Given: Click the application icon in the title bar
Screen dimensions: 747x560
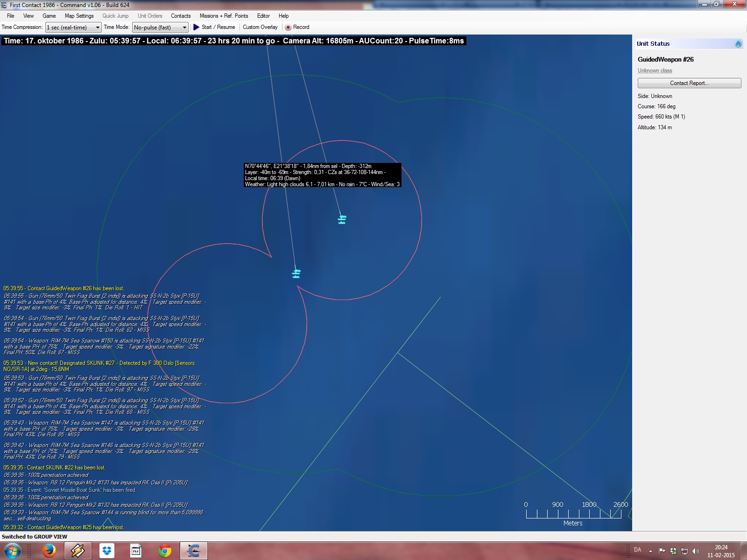Looking at the screenshot, I should pos(4,5).
